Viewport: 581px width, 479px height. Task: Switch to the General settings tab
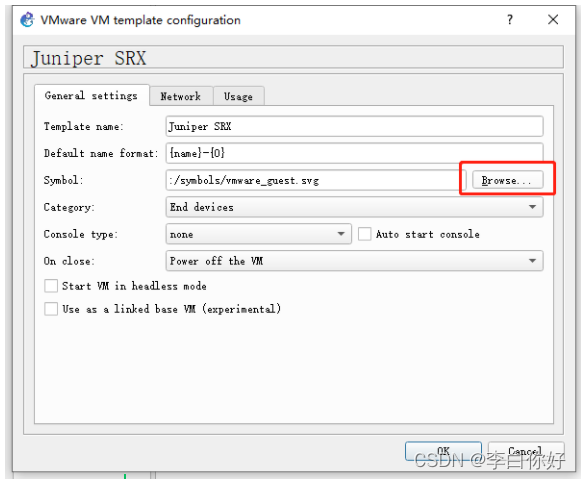(92, 96)
